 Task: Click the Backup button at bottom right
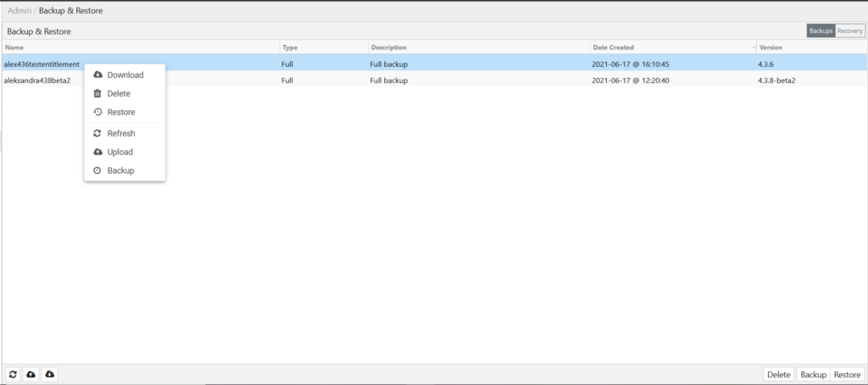[813, 375]
